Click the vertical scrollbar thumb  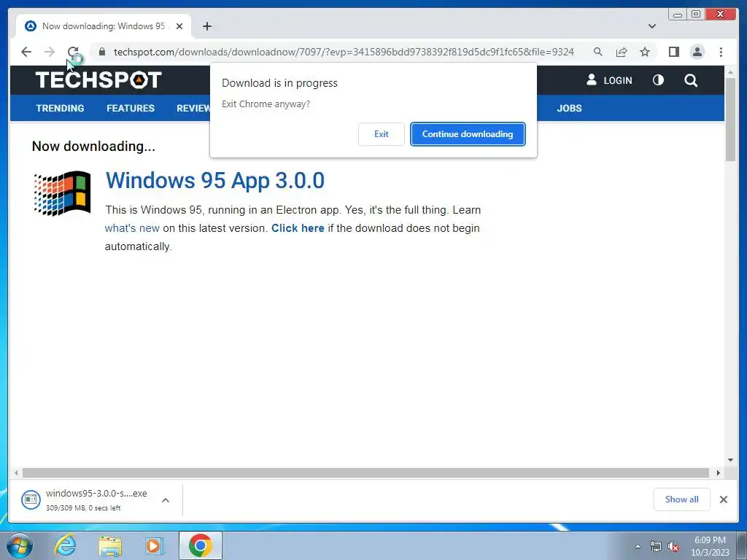730,119
